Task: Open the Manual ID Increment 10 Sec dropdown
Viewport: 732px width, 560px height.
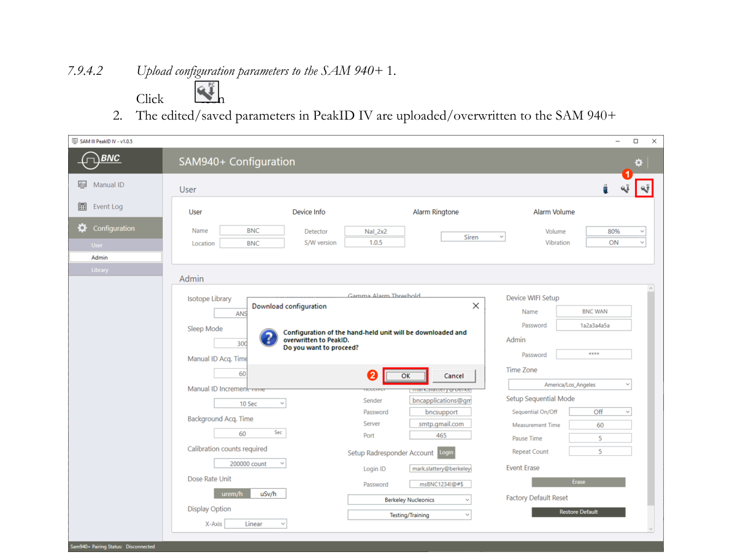Action: (x=250, y=404)
